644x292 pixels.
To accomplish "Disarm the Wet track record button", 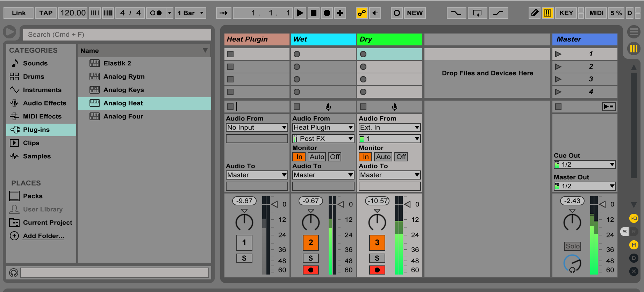I will coord(310,270).
